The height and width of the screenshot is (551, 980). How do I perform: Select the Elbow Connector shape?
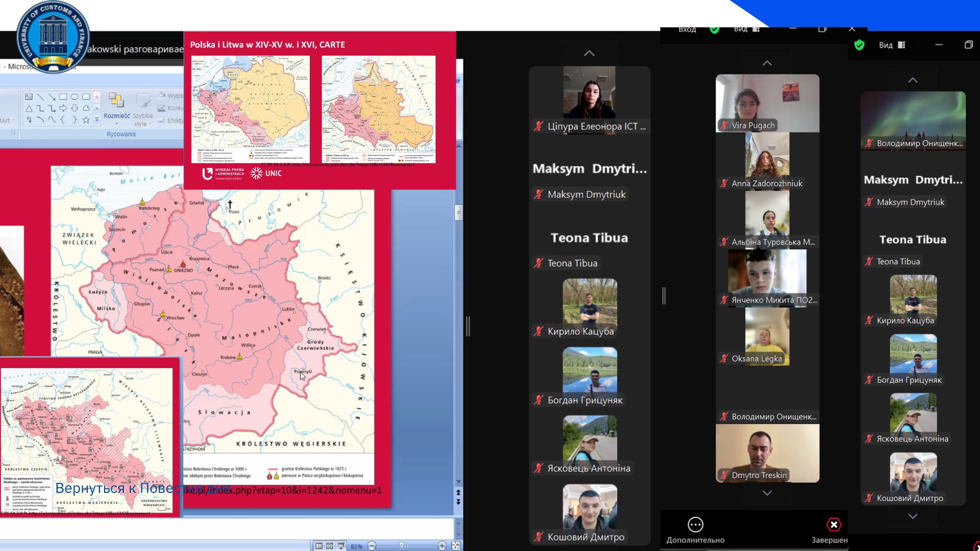coord(40,108)
